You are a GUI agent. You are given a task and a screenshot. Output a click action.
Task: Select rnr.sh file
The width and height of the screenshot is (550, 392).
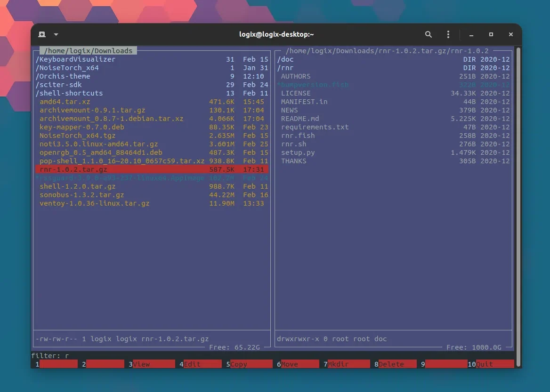(x=393, y=144)
